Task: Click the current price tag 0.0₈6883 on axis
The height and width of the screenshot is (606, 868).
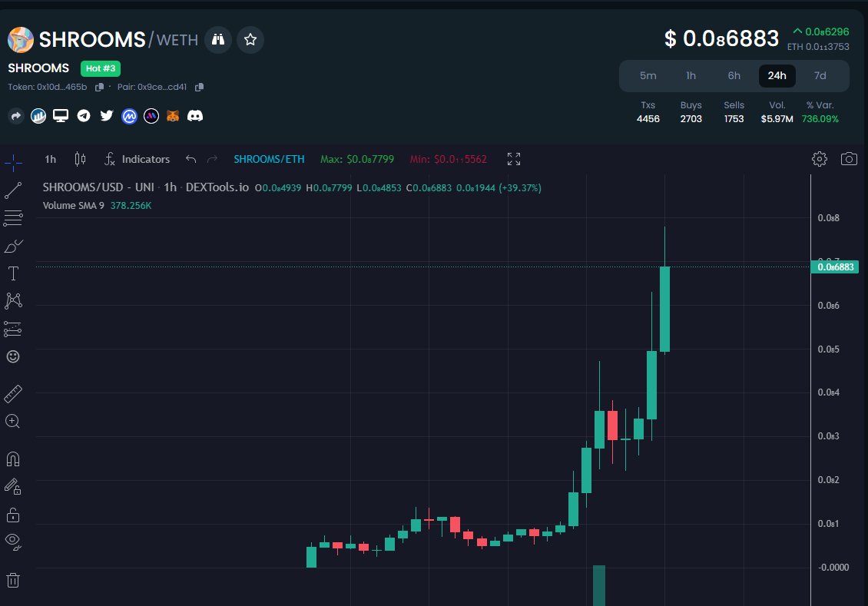Action: [835, 267]
